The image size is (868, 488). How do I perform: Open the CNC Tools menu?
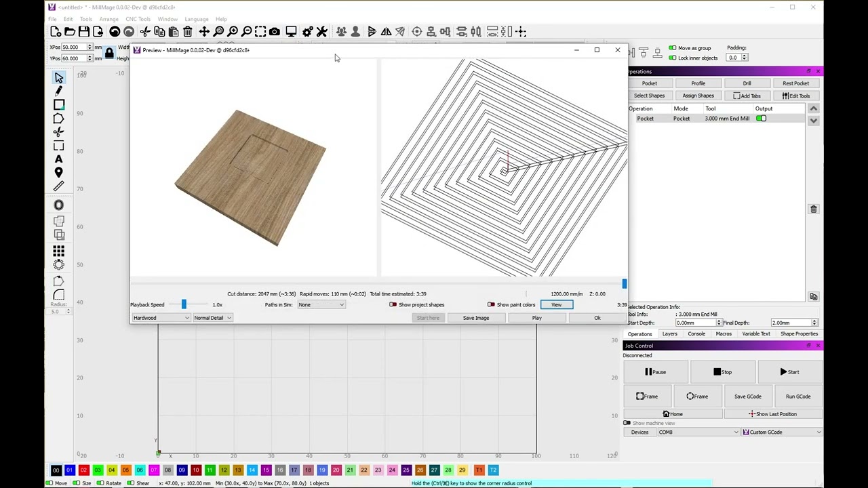(x=138, y=19)
